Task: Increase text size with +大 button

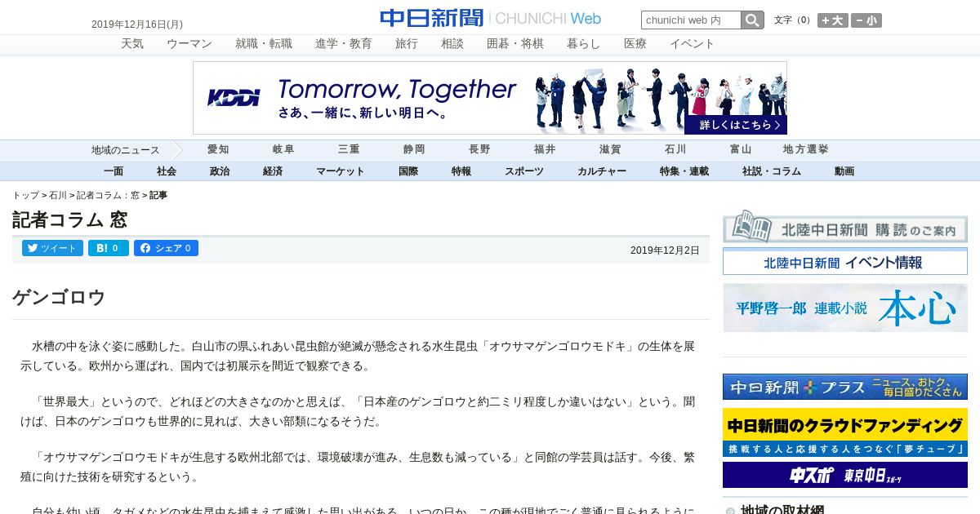Action: [833, 20]
